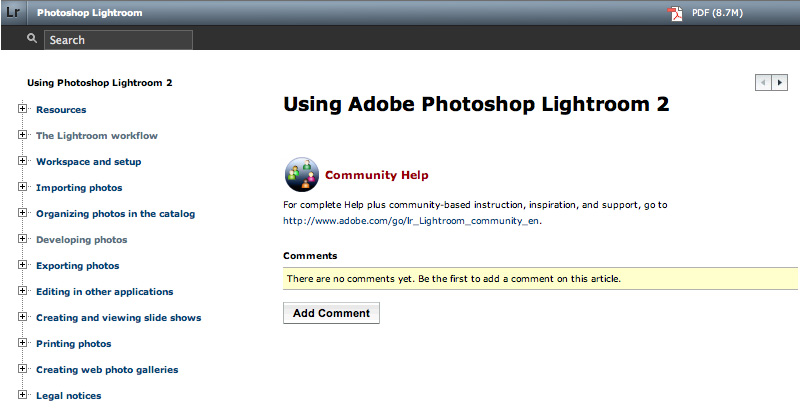Click the Add Comment button
The width and height of the screenshot is (800, 417).
coord(331,313)
